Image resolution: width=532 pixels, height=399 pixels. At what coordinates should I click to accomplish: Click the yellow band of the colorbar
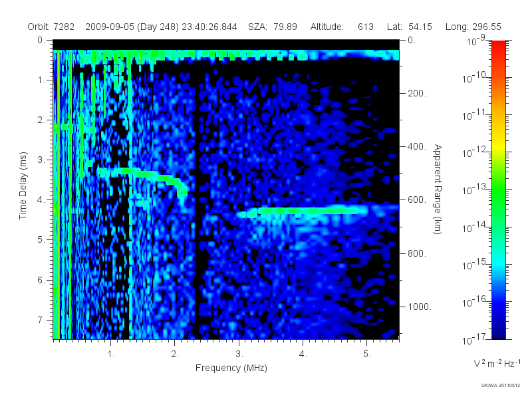[499, 144]
